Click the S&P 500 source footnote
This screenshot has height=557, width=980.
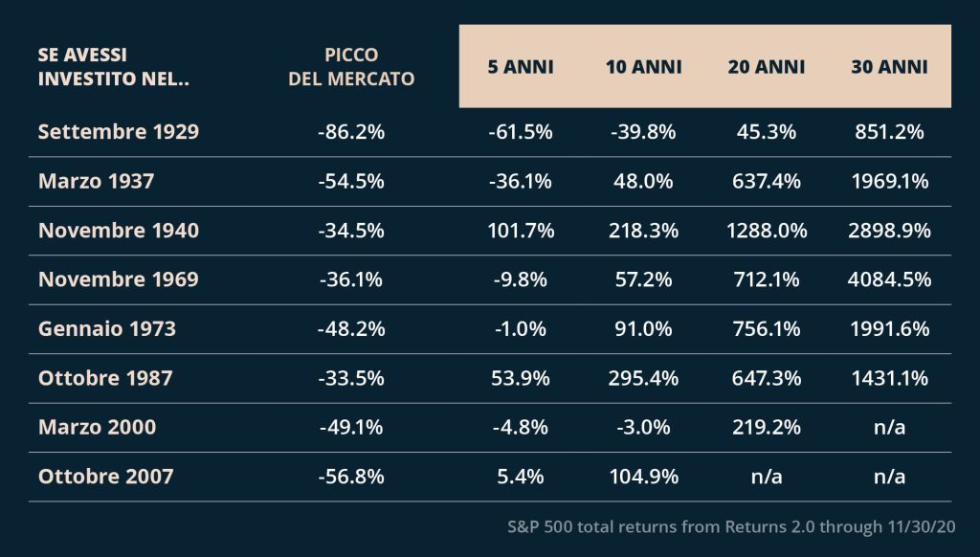[x=731, y=526]
